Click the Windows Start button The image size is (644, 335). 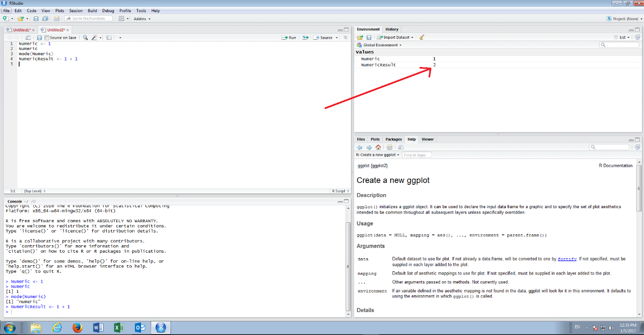coord(9,328)
